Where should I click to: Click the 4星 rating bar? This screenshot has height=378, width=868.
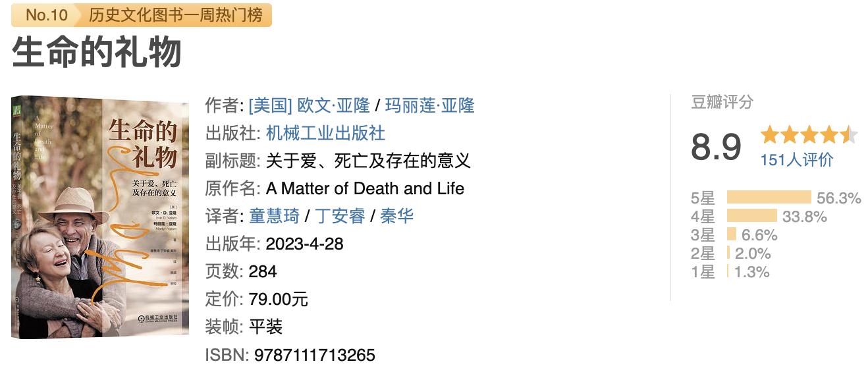pyautogui.click(x=751, y=216)
